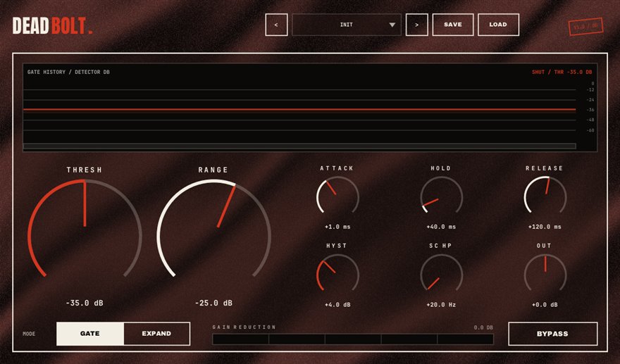Click the SHUT / THR -35.0 DB status readout

(x=562, y=72)
